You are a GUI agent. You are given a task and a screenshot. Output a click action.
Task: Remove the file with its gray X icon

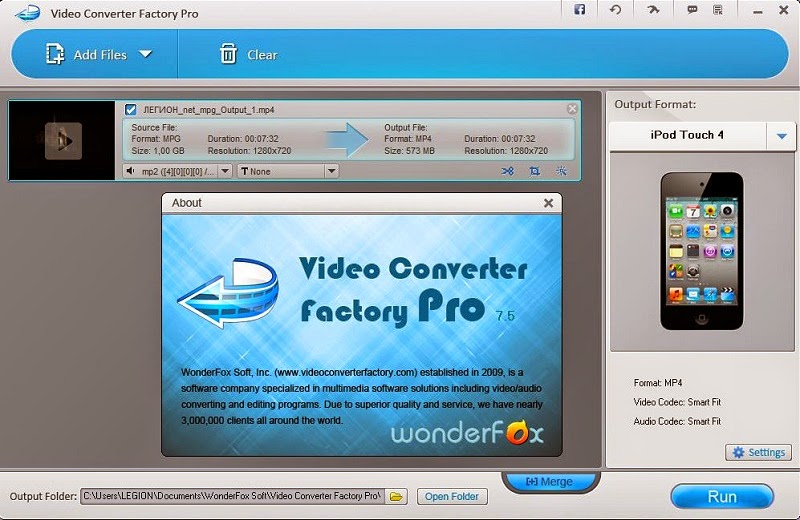pyautogui.click(x=572, y=109)
